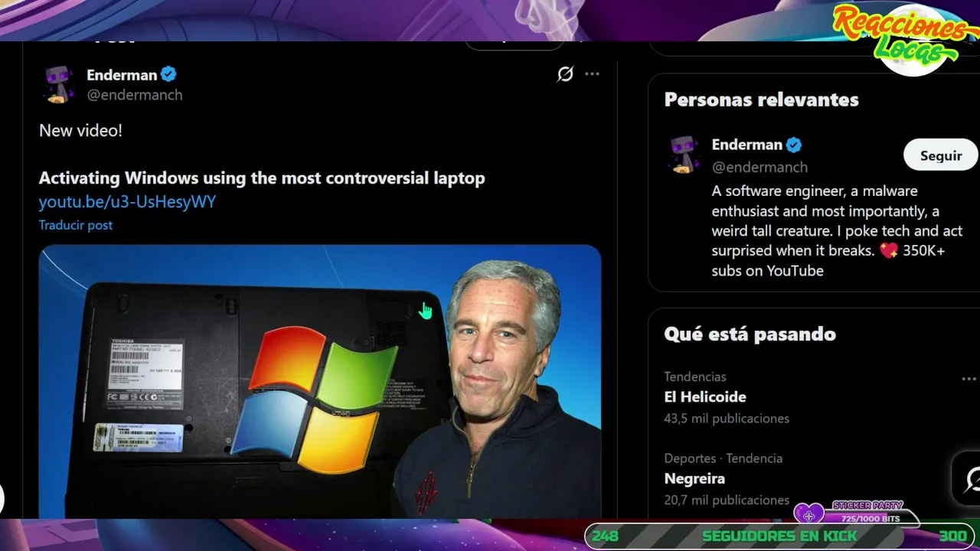
Task: Open the youtu.be/u3-UsHesyWY link
Action: point(127,201)
